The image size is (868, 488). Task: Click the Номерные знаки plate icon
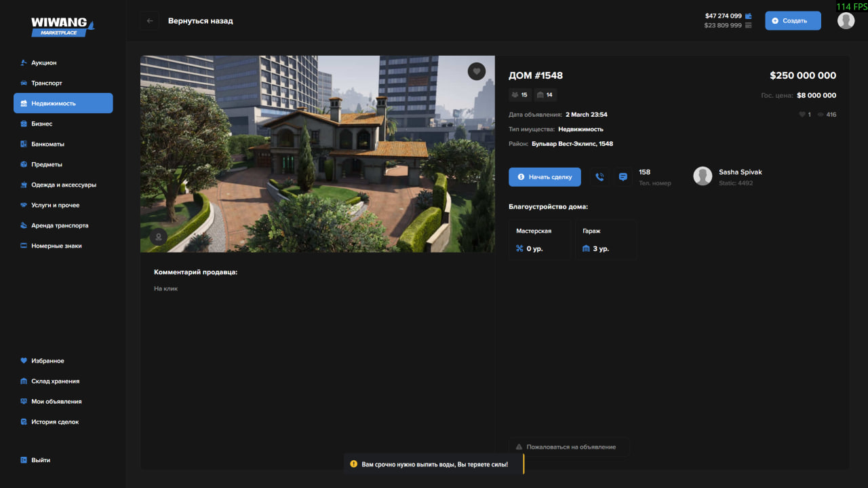pos(24,246)
